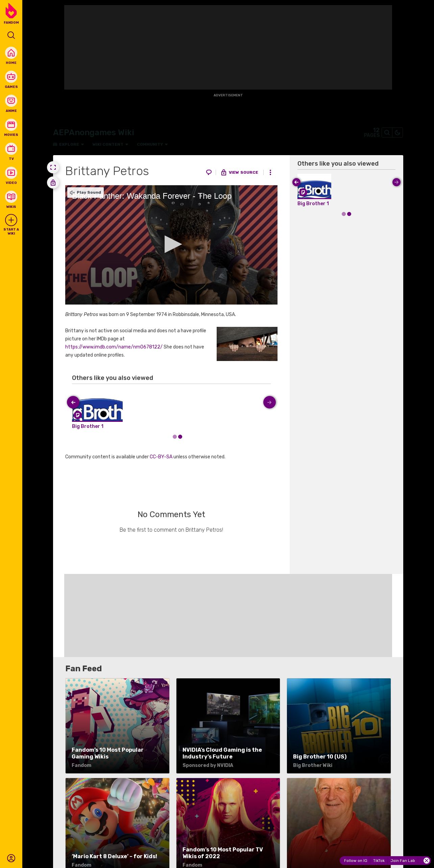Image resolution: width=434 pixels, height=868 pixels.
Task: Click the No Comments Yet heading
Action: pos(171,514)
